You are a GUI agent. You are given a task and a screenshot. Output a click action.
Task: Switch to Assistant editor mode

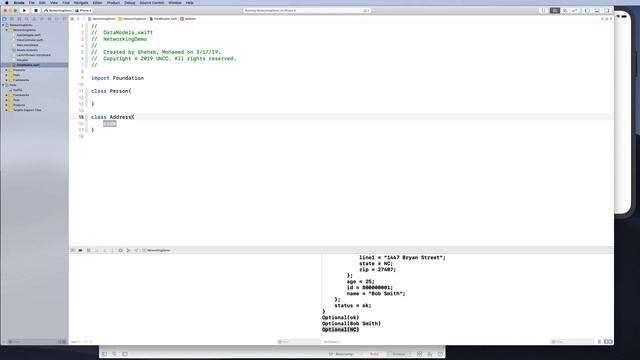coord(565,11)
